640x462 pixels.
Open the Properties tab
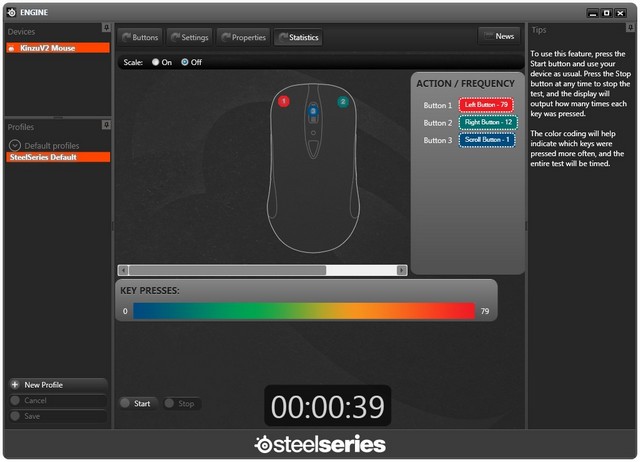244,38
